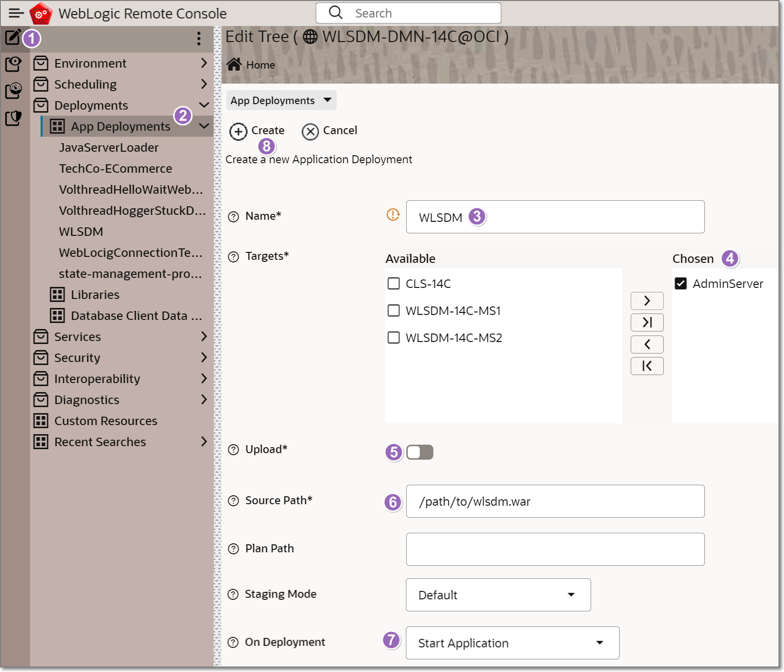Move selected targets to Chosen
This screenshot has width=784, height=672.
pyautogui.click(x=647, y=301)
